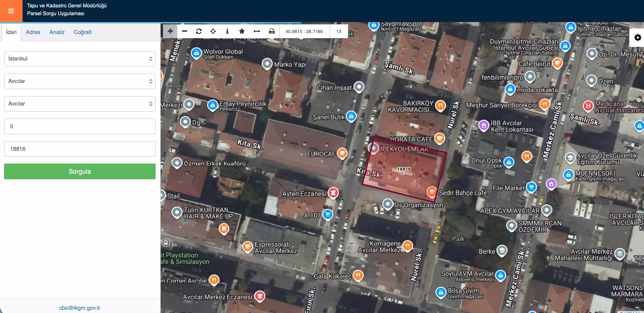The image size is (644, 313).
Task: Click the star favorites icon
Action: 242,31
